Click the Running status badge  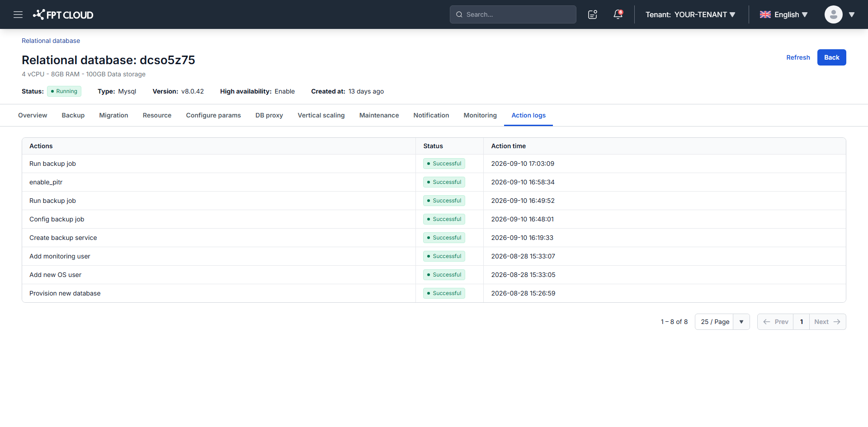[64, 91]
